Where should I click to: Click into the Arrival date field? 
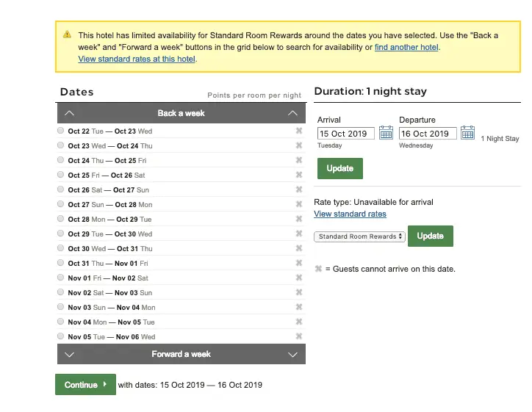tap(346, 133)
